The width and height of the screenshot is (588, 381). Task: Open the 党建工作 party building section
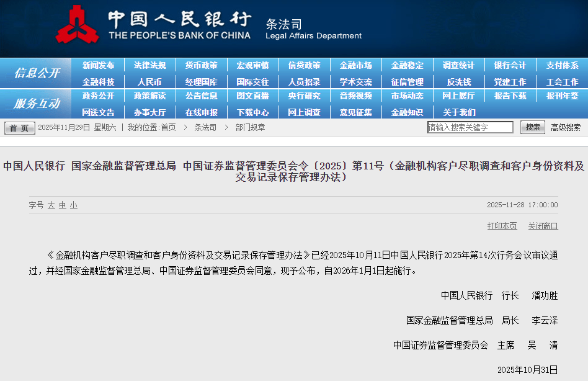tap(511, 81)
